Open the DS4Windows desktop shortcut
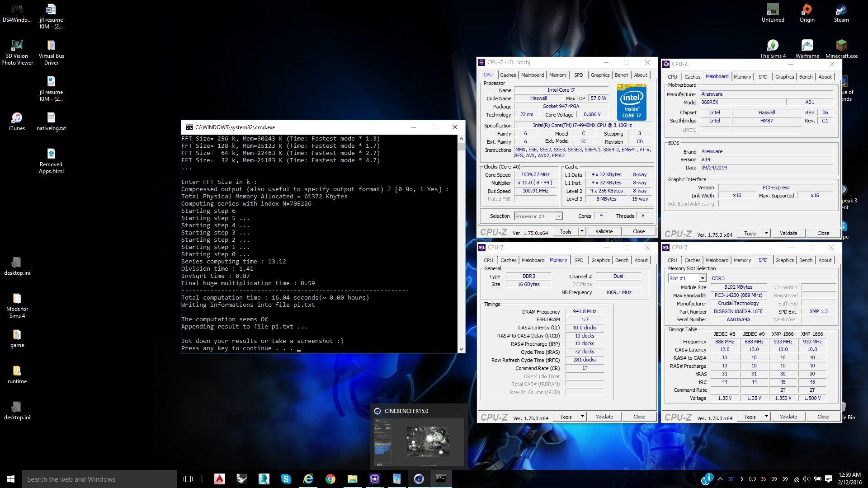This screenshot has height=488, width=868. coord(17,13)
